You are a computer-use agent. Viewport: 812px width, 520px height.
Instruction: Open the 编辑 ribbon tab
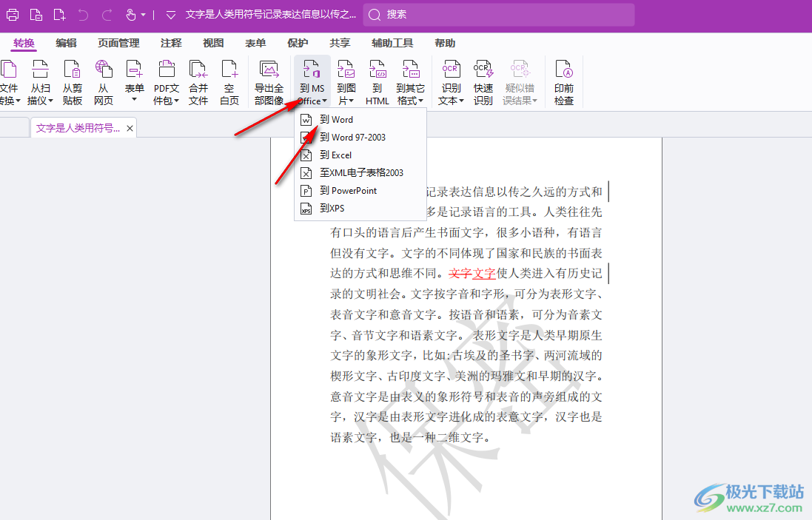tap(67, 43)
